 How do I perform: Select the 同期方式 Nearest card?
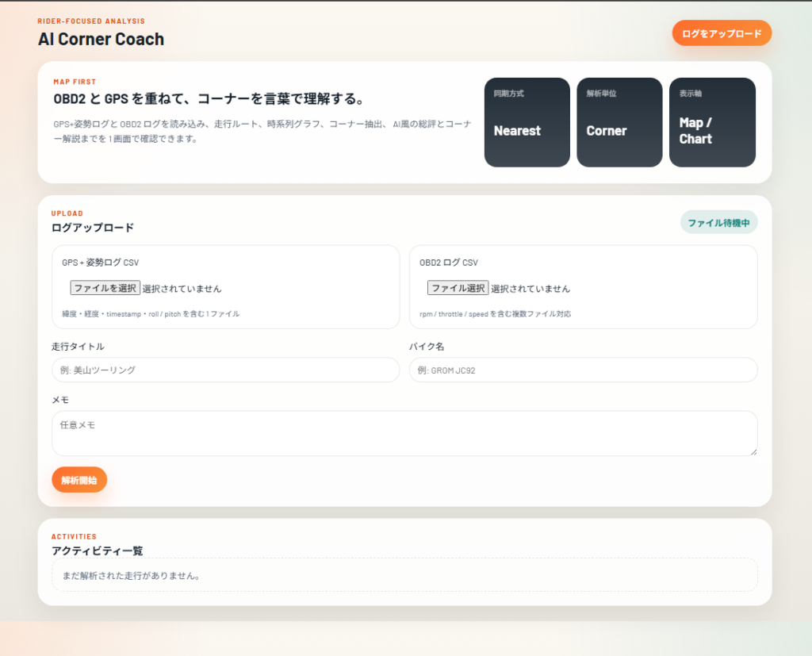(x=527, y=122)
